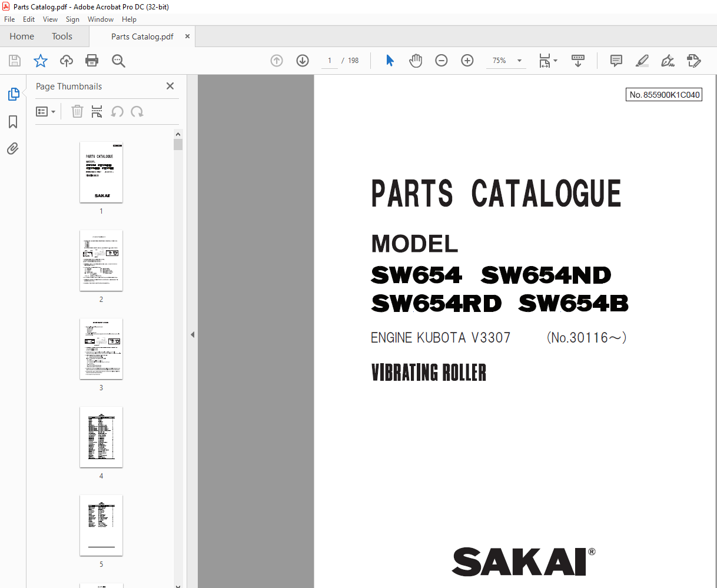
Task: Go to previous page arrow
Action: click(277, 61)
